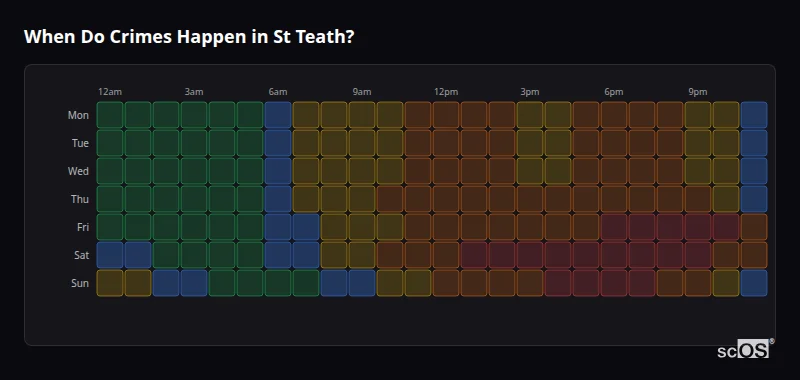Select the Friday 12pm heatmap cell
800x380 pixels.
446,227
